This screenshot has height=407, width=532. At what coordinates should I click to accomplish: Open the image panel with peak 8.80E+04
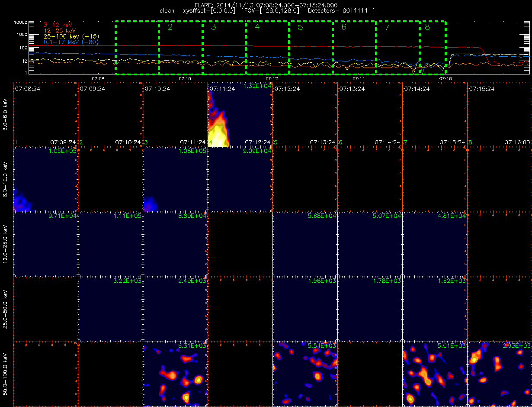(176, 245)
